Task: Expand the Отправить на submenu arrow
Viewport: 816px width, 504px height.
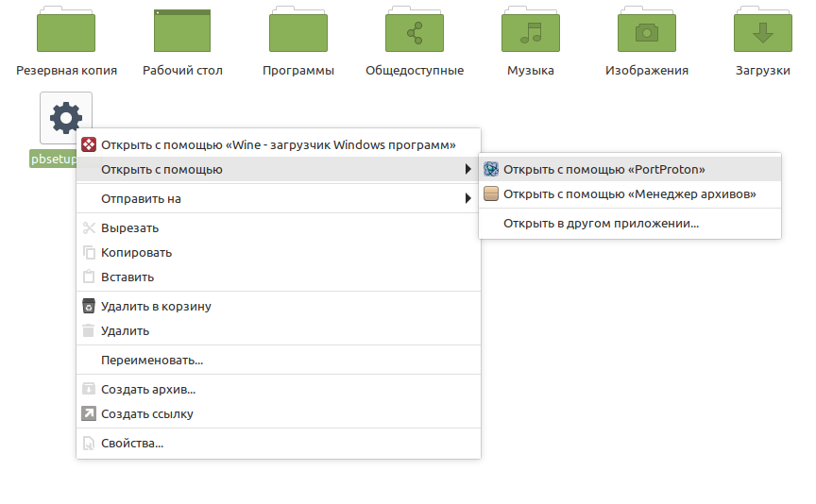Action: pos(467,198)
